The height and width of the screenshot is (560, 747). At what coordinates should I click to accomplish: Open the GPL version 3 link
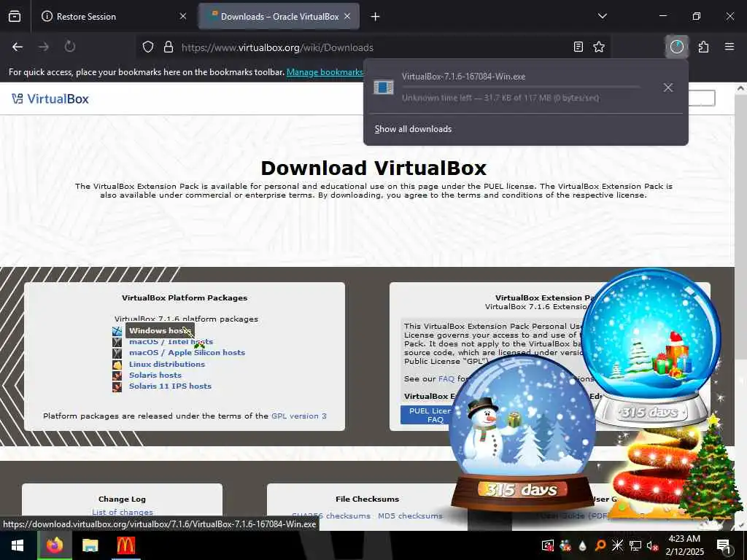click(298, 416)
